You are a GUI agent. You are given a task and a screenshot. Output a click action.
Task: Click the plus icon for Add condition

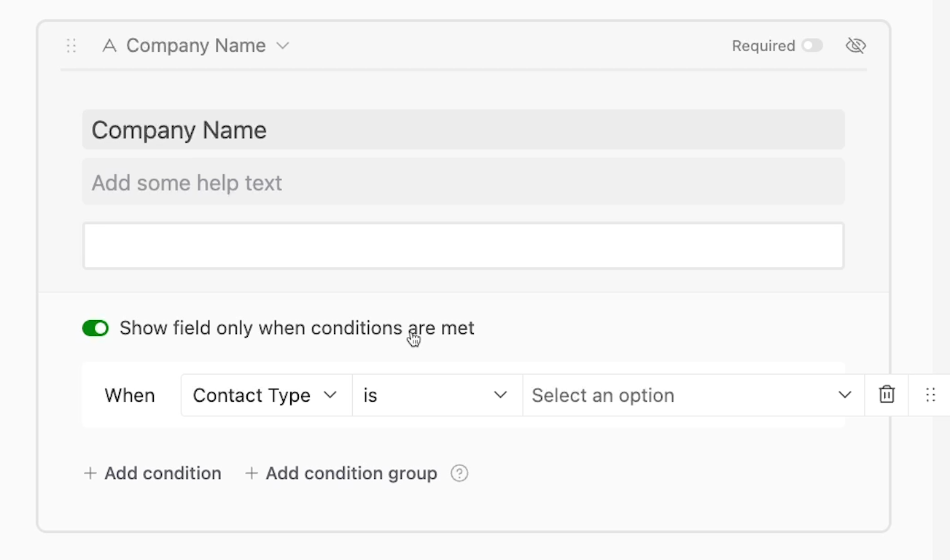[90, 473]
